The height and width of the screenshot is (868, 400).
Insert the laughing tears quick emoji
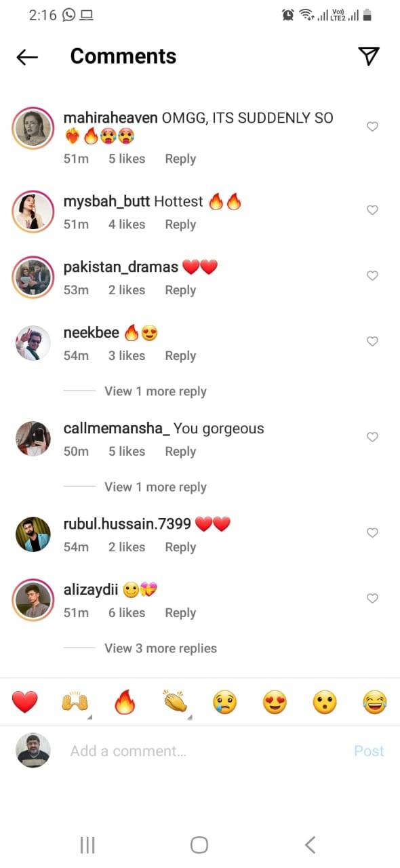click(x=375, y=702)
